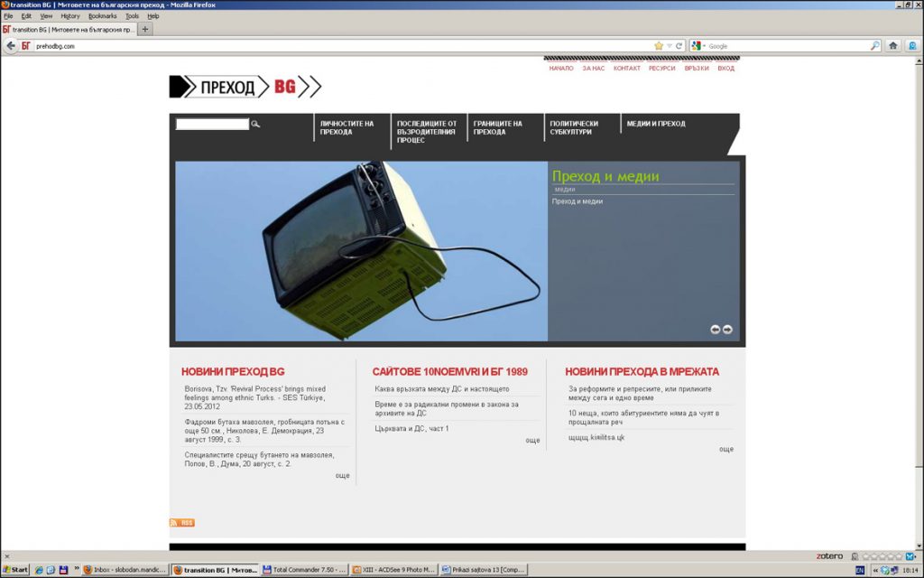This screenshot has width=924, height=578.
Task: Open a new browser tab with plus button
Action: [x=145, y=29]
